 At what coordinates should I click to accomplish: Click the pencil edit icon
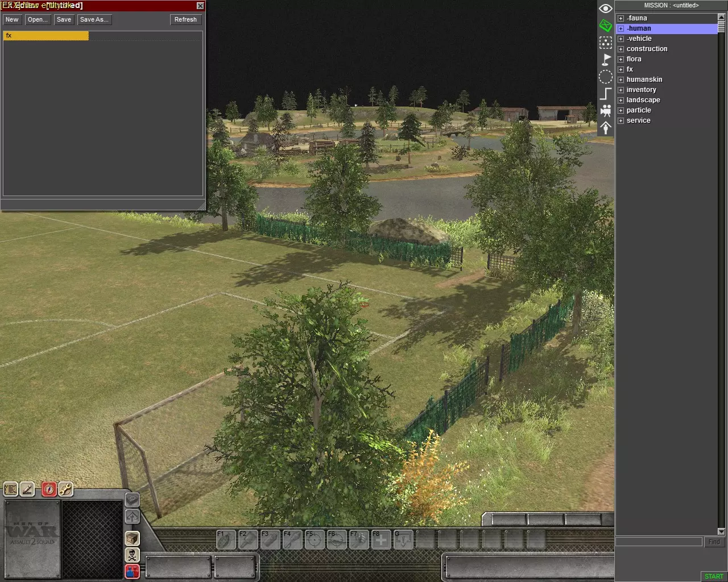point(27,489)
